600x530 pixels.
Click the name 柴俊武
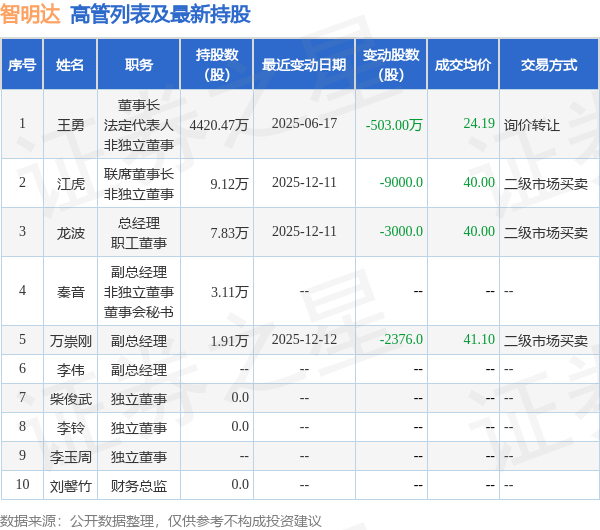[x=70, y=399]
